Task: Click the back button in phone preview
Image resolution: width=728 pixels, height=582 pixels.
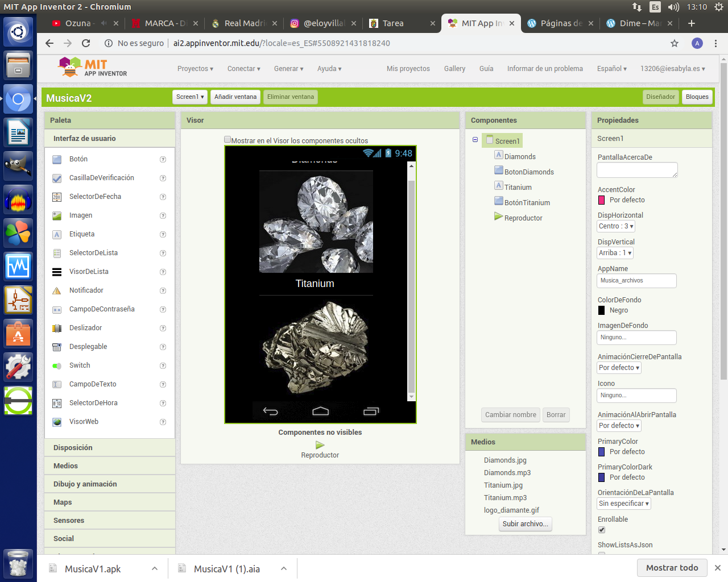Action: click(270, 411)
